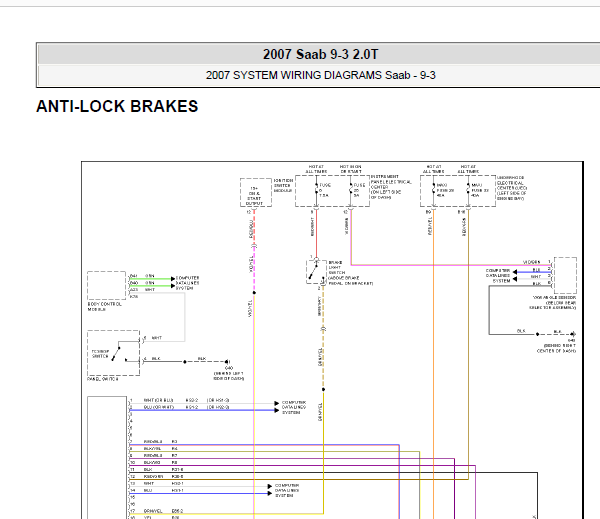
Task: Click '2007 SYSTEM WIRING DIAGRAMS Saab - 9-3' subtitle
Action: pyautogui.click(x=320, y=75)
